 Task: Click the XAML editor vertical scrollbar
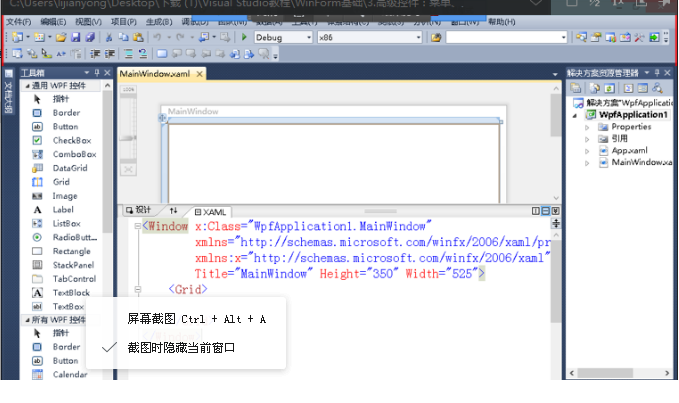pyautogui.click(x=556, y=281)
